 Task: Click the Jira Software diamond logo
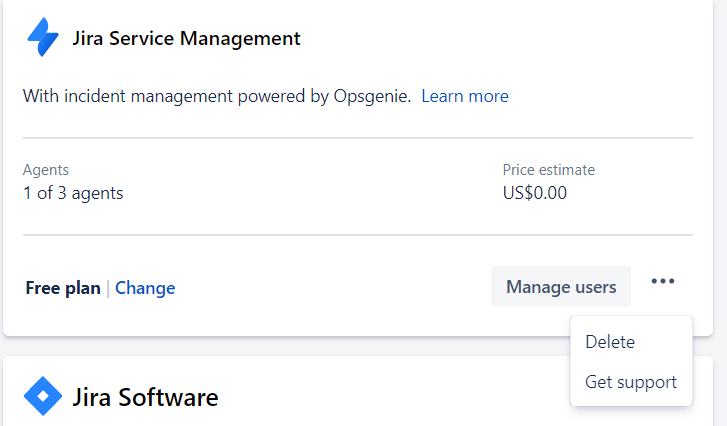pos(43,396)
